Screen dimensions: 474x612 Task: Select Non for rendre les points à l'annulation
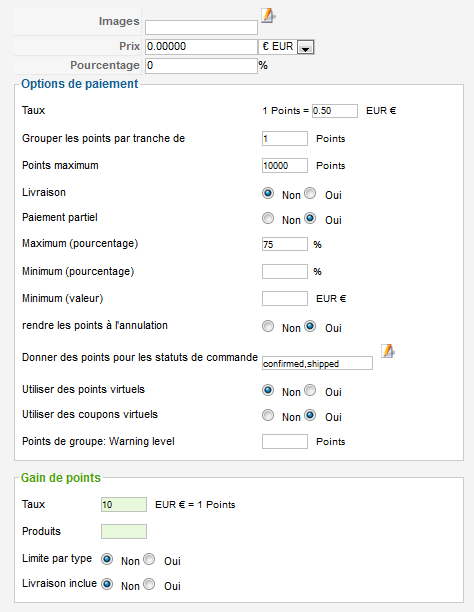[x=268, y=326]
